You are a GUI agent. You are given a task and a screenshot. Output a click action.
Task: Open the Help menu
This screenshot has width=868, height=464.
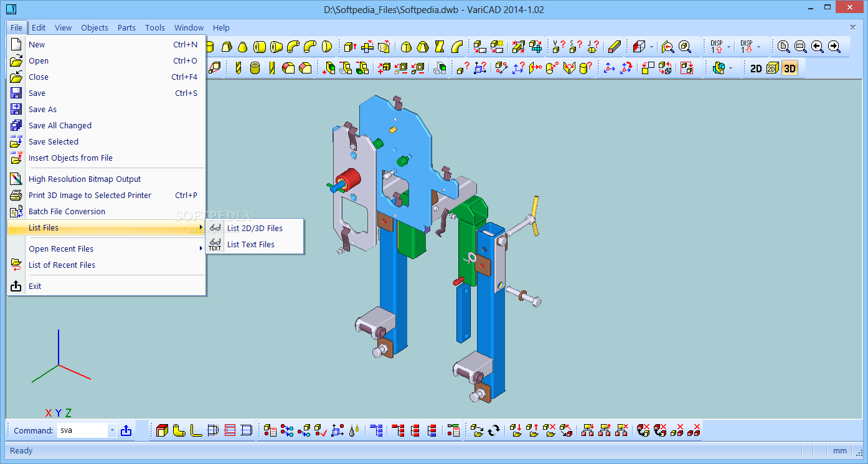pyautogui.click(x=221, y=27)
